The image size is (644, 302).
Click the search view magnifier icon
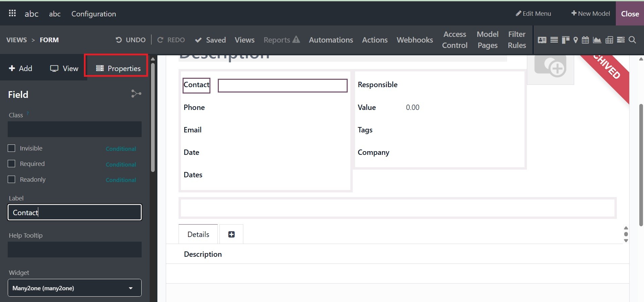[x=632, y=40]
